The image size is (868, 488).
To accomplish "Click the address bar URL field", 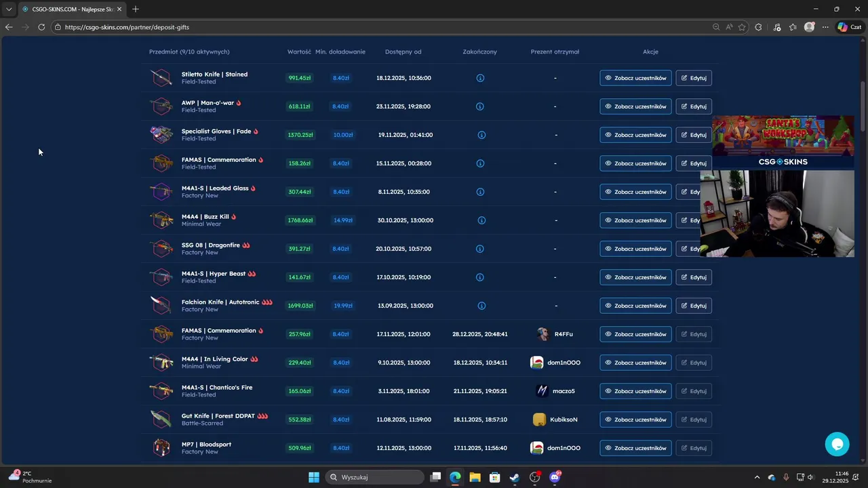I will pos(380,27).
